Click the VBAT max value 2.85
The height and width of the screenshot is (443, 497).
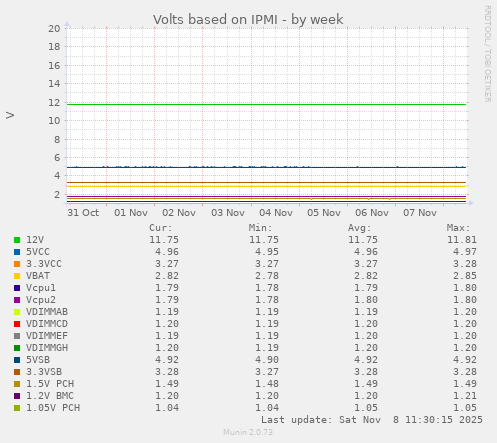pyautogui.click(x=465, y=276)
